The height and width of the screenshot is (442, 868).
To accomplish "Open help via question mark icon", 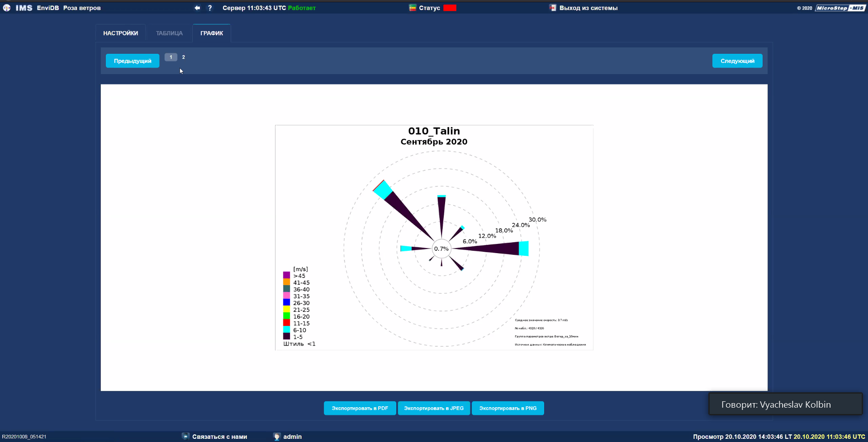I will [x=210, y=8].
